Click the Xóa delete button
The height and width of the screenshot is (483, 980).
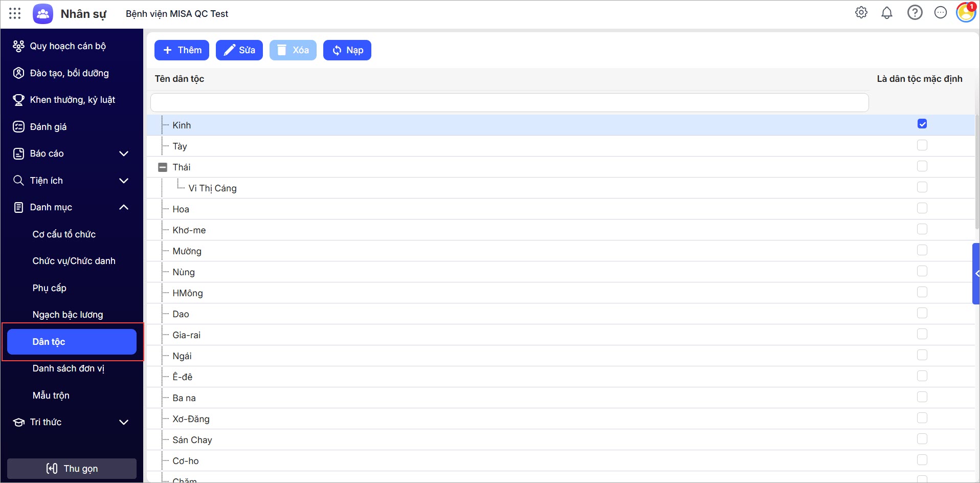(x=293, y=50)
